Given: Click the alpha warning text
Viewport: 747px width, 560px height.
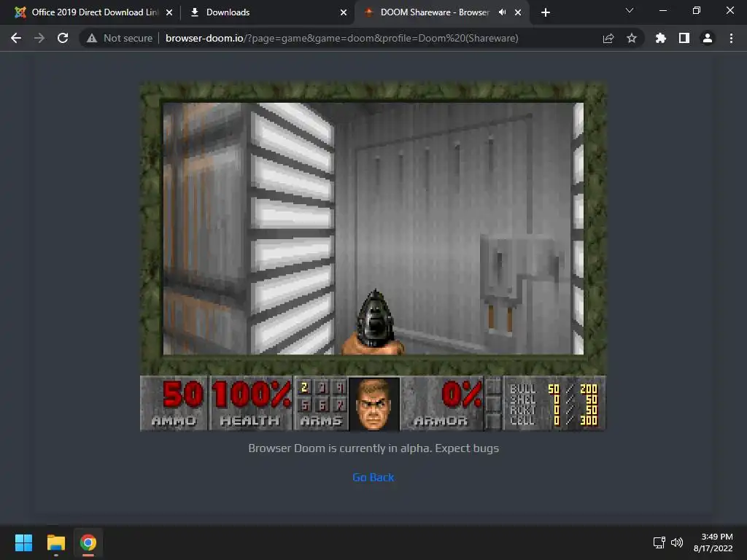Looking at the screenshot, I should point(373,448).
